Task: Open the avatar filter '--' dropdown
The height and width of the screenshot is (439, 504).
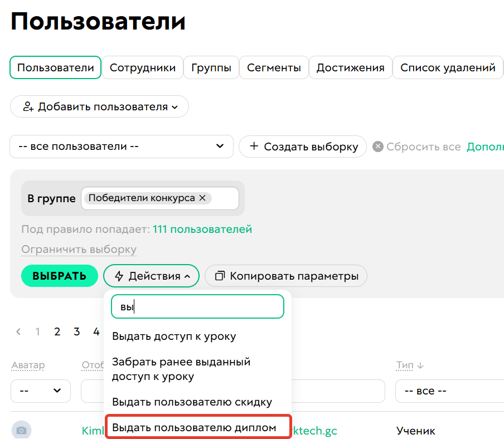Action: coord(40,391)
